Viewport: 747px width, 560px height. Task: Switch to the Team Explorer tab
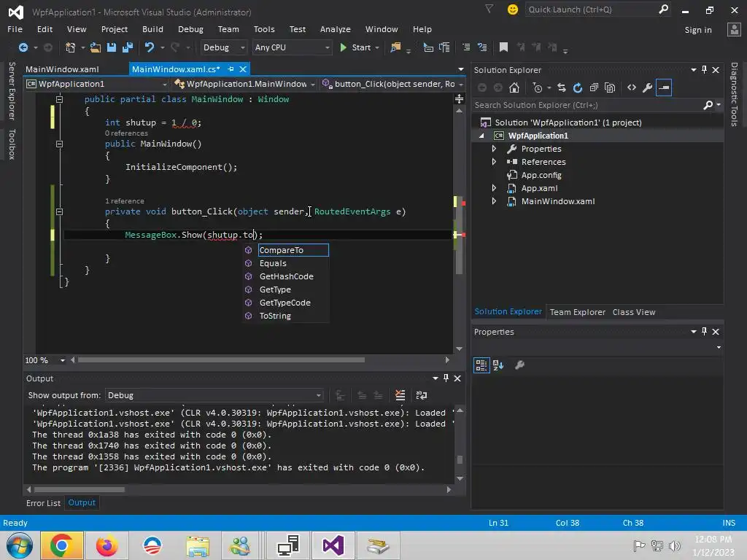coord(578,312)
